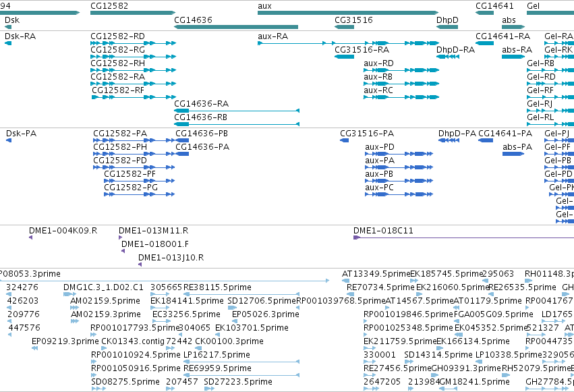This screenshot has height=392, width=574.
Task: Select the CG12582 gene bar
Action: [x=132, y=13]
